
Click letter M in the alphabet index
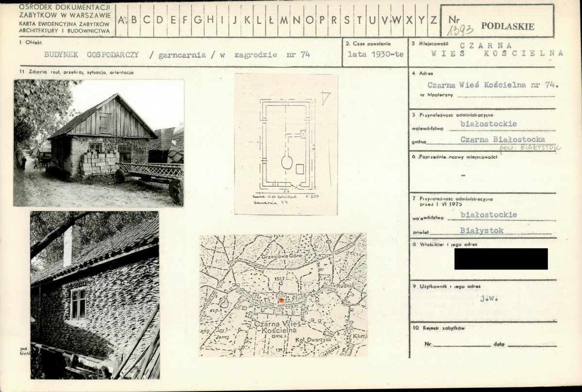(x=283, y=20)
